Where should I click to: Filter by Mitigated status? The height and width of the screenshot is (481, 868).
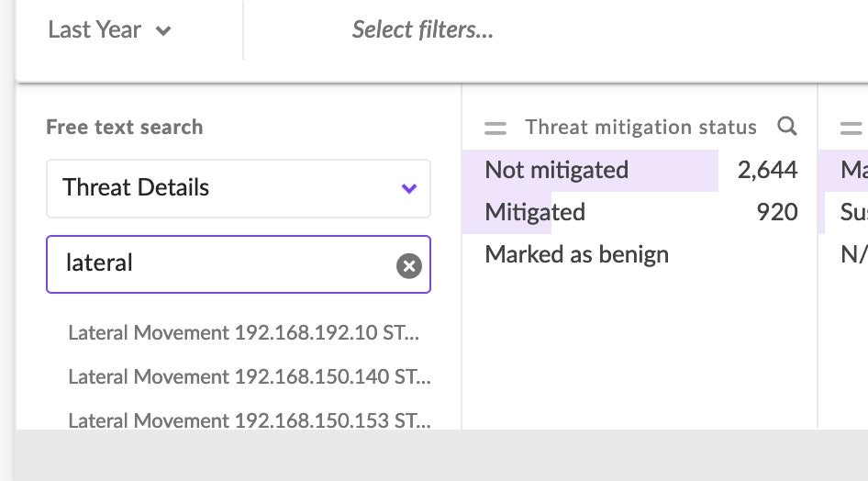(535, 212)
